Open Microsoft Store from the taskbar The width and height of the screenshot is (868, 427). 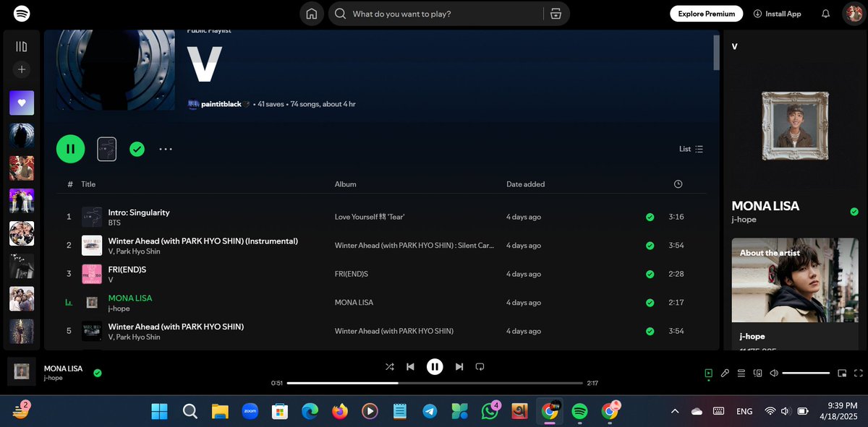click(x=280, y=411)
